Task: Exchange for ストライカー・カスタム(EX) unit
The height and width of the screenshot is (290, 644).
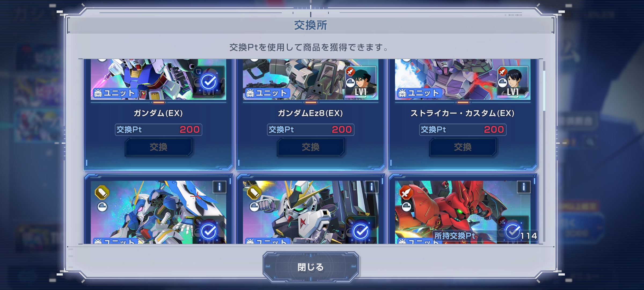Action: click(463, 147)
